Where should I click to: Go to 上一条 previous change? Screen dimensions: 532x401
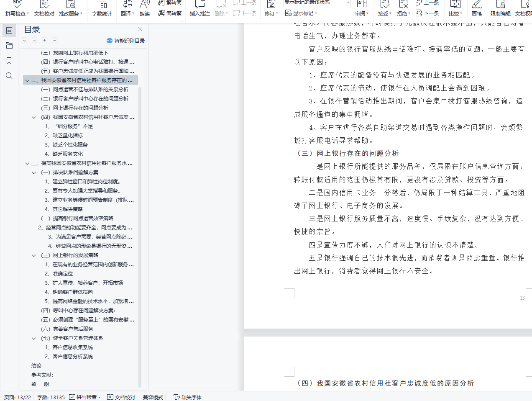coord(427,3)
